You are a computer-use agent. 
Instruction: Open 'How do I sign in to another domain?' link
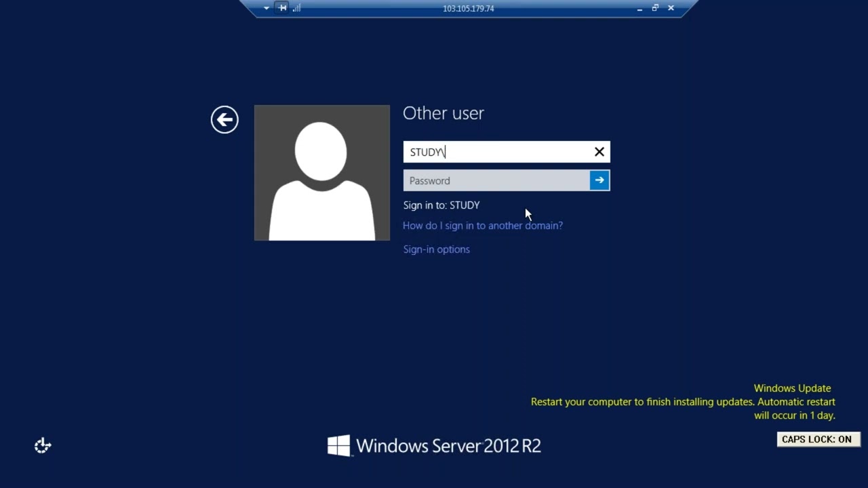(483, 226)
